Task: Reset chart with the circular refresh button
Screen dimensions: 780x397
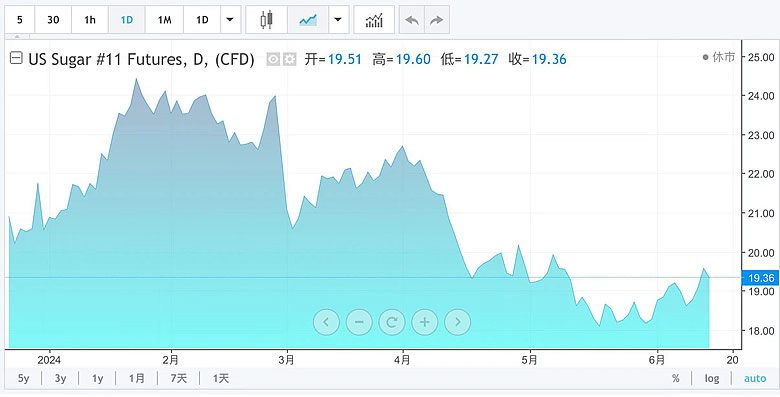Action: pos(391,322)
